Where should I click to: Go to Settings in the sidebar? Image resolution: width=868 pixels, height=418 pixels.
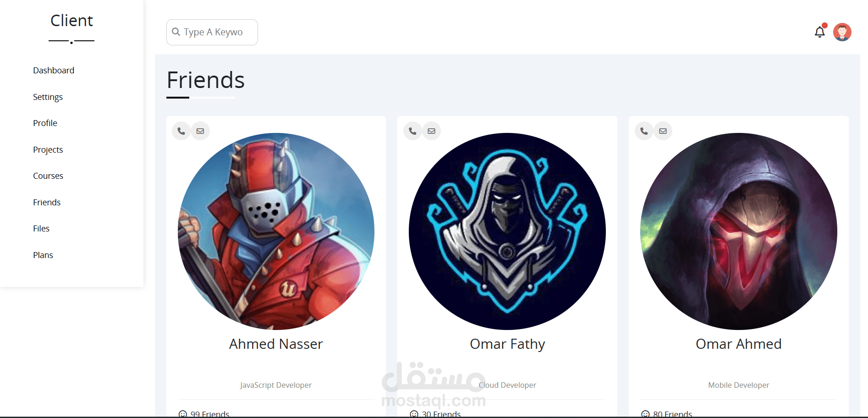[x=48, y=97]
